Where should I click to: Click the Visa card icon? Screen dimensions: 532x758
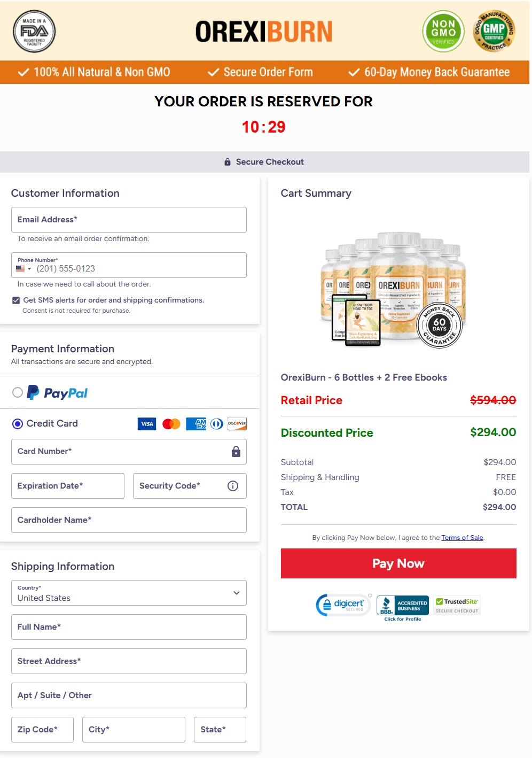[146, 423]
